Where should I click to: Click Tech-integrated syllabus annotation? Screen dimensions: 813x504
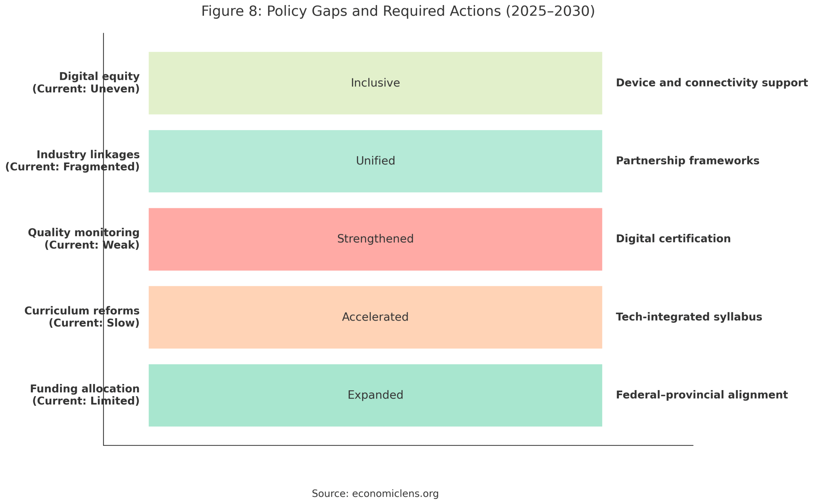click(689, 317)
